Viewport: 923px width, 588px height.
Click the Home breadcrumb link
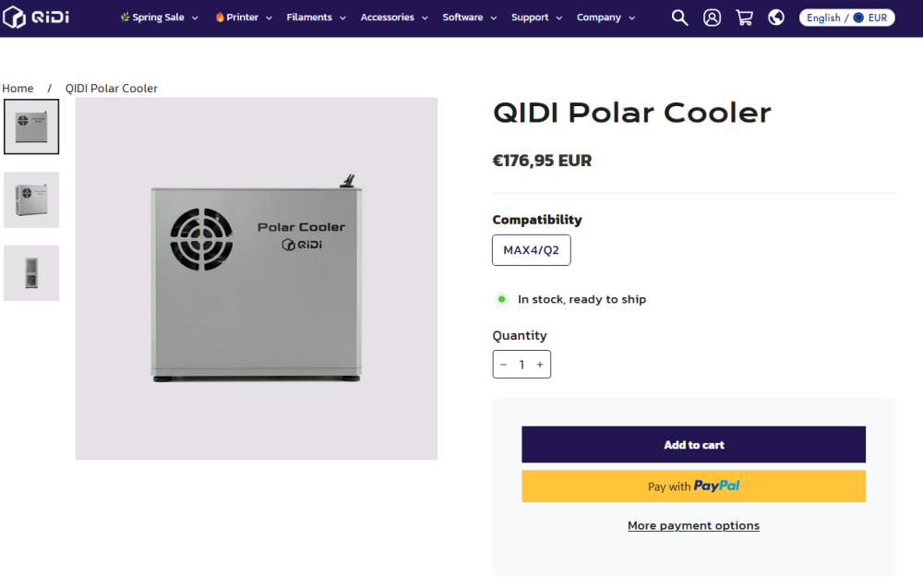pyautogui.click(x=18, y=88)
